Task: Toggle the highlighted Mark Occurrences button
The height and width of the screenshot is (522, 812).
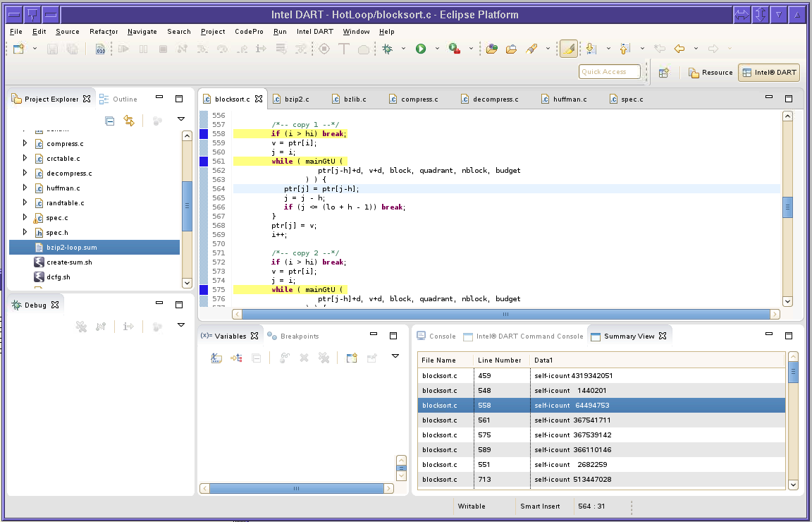Action: pyautogui.click(x=568, y=49)
